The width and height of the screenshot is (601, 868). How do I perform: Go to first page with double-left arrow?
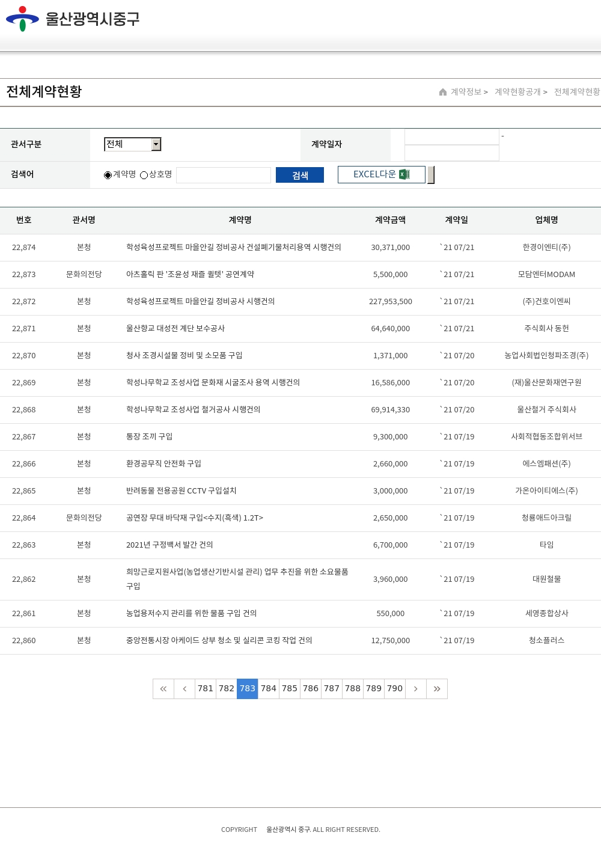click(x=163, y=689)
